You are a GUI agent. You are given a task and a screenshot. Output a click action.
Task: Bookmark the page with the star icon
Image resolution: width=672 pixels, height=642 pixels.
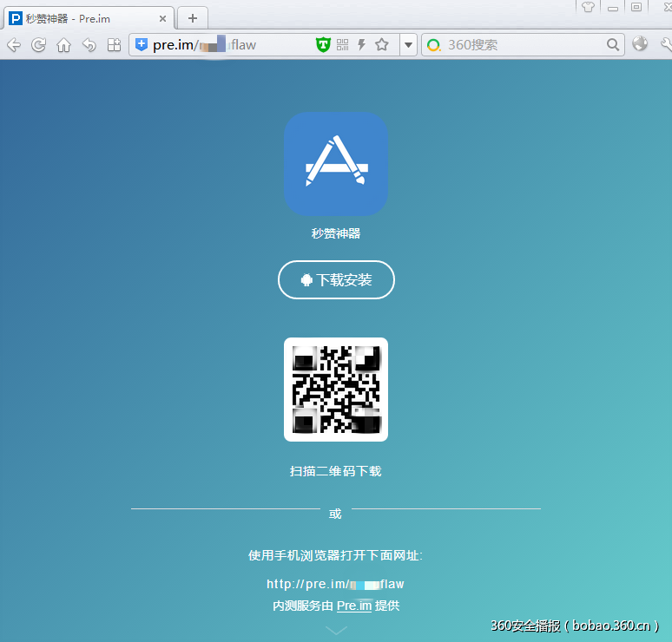(381, 45)
